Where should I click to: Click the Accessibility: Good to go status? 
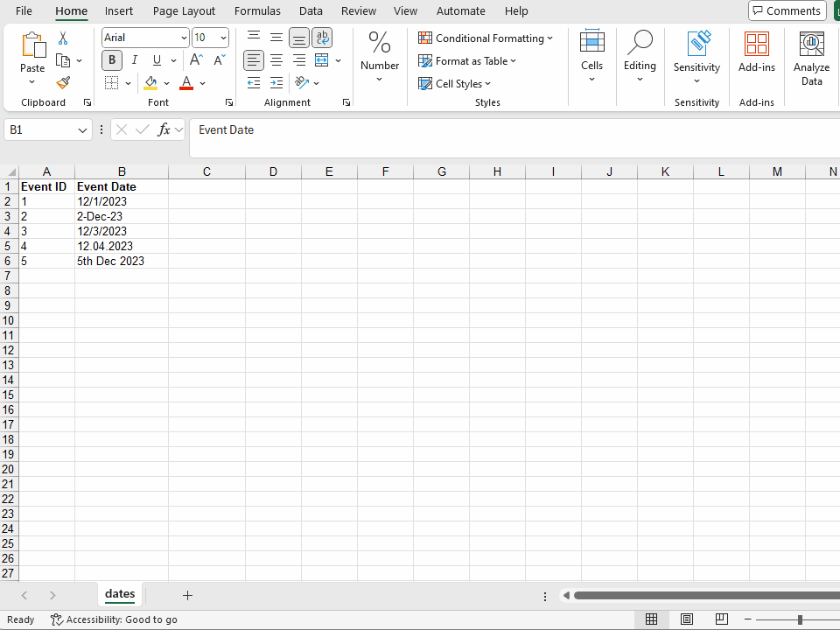[x=114, y=619]
